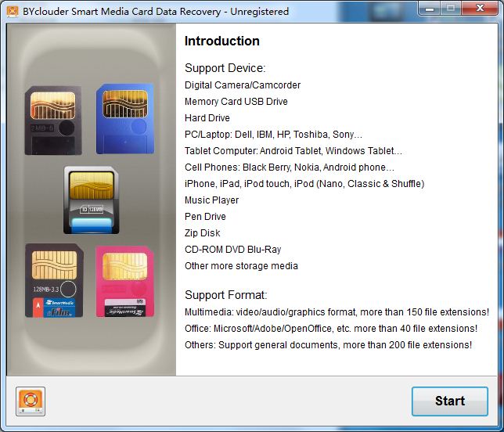The height and width of the screenshot is (432, 504).
Task: Click the blue SmartMedia card image
Action: (x=125, y=119)
